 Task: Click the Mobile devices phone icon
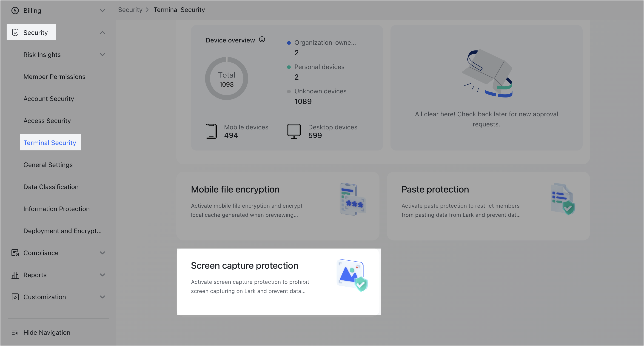pos(211,131)
